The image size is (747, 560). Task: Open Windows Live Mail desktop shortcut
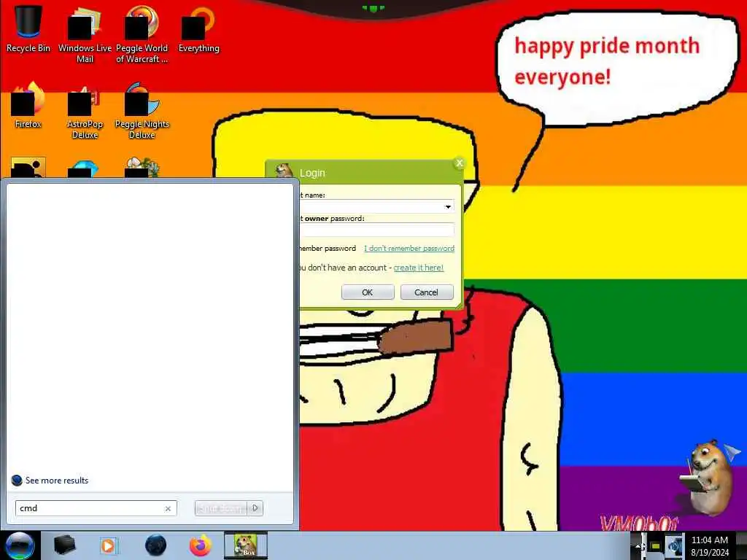(85, 34)
